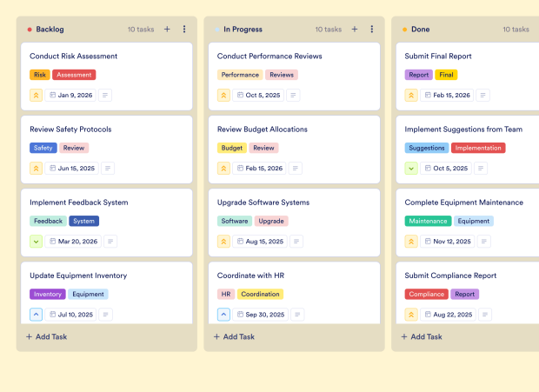Open three-dot menu of Backlog column
The height and width of the screenshot is (392, 539).
(184, 30)
